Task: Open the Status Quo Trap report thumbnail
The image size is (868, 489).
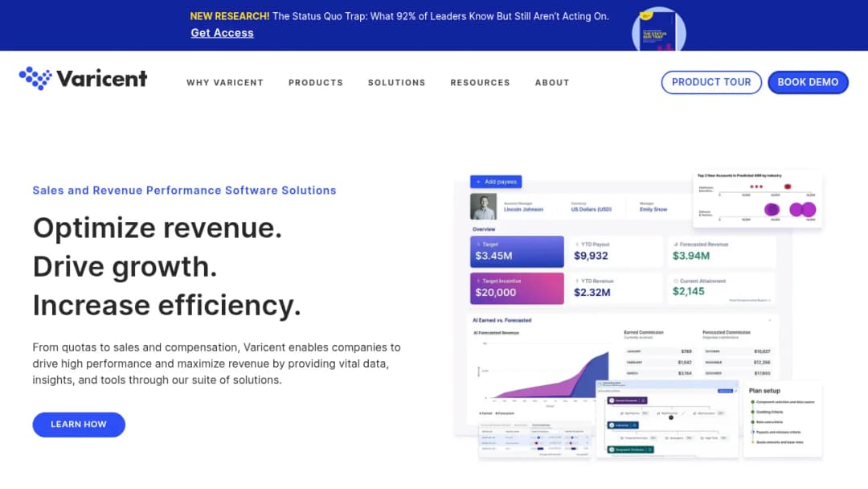Action: (x=658, y=29)
